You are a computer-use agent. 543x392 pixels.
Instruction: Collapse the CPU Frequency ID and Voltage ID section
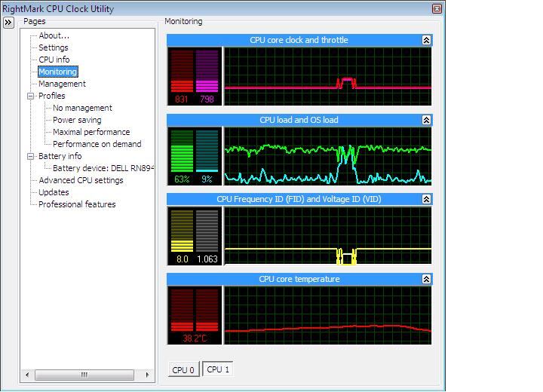click(426, 199)
